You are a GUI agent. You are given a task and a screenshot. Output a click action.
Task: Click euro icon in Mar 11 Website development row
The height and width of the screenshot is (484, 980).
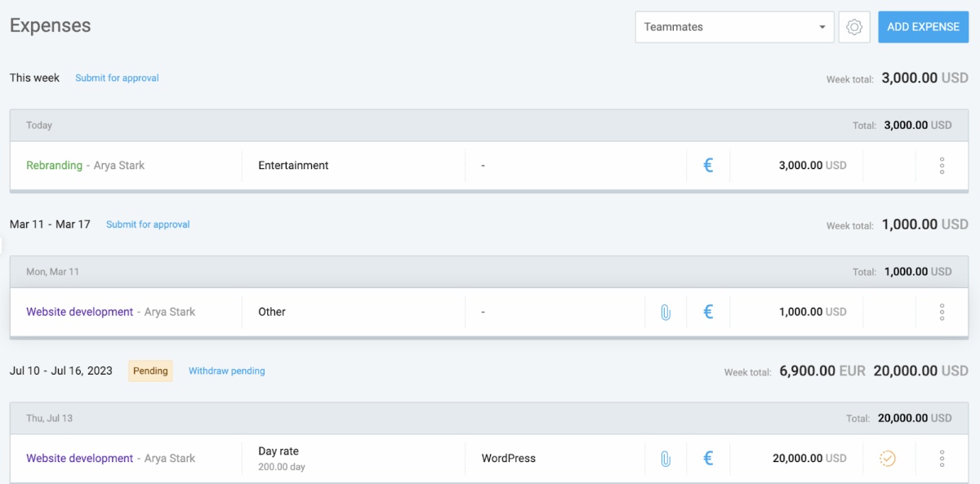[x=708, y=312]
